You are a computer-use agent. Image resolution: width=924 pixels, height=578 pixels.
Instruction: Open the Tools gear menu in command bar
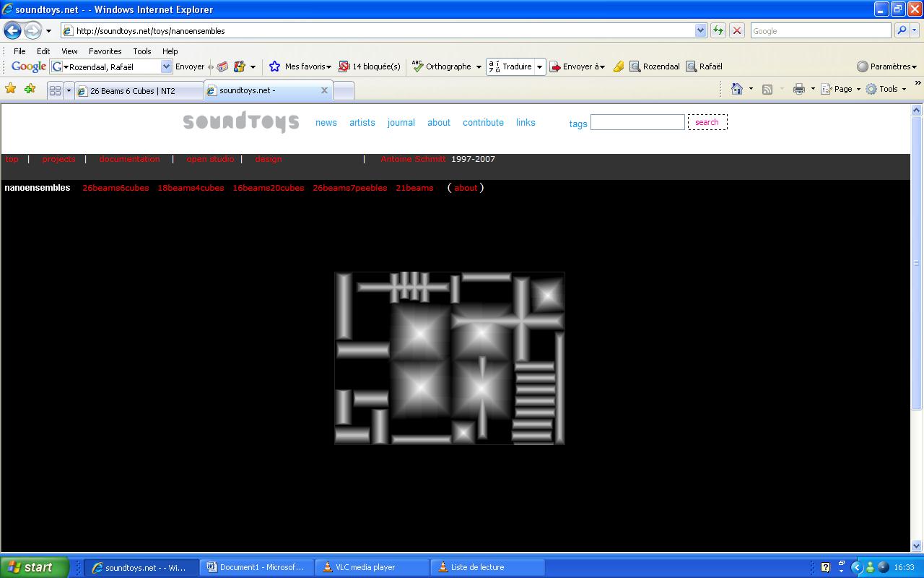point(886,89)
